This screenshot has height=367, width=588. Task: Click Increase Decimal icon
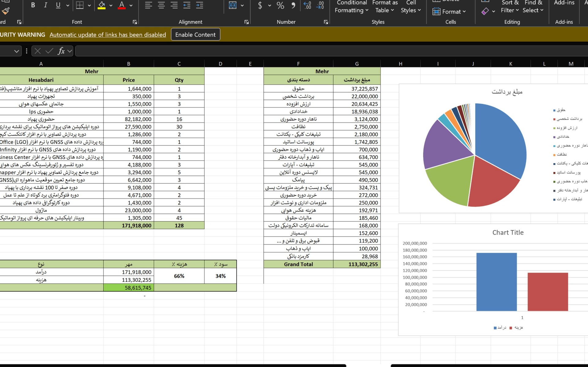(x=307, y=5)
